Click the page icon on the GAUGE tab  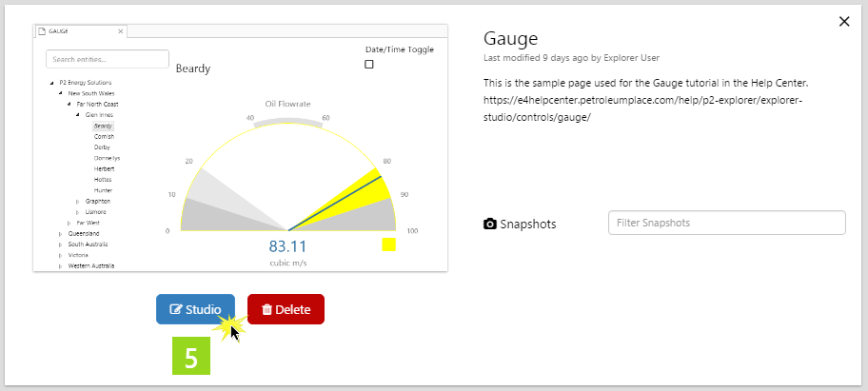41,30
